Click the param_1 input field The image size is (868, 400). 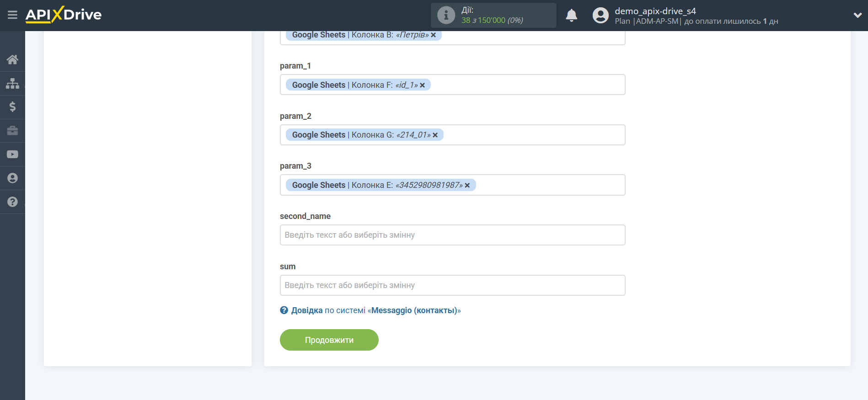[x=452, y=85]
